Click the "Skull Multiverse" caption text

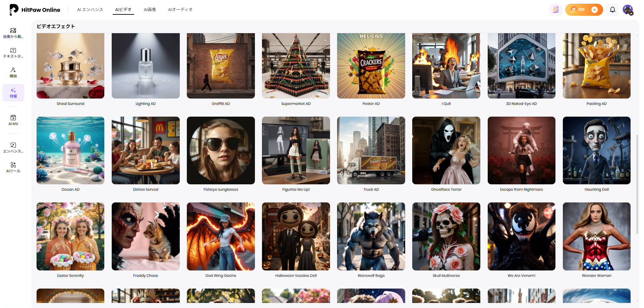pos(446,275)
